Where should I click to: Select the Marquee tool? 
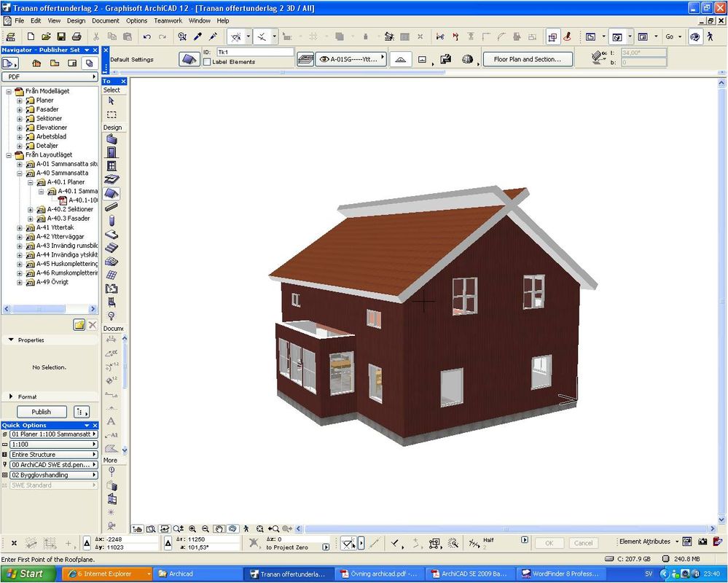(111, 114)
